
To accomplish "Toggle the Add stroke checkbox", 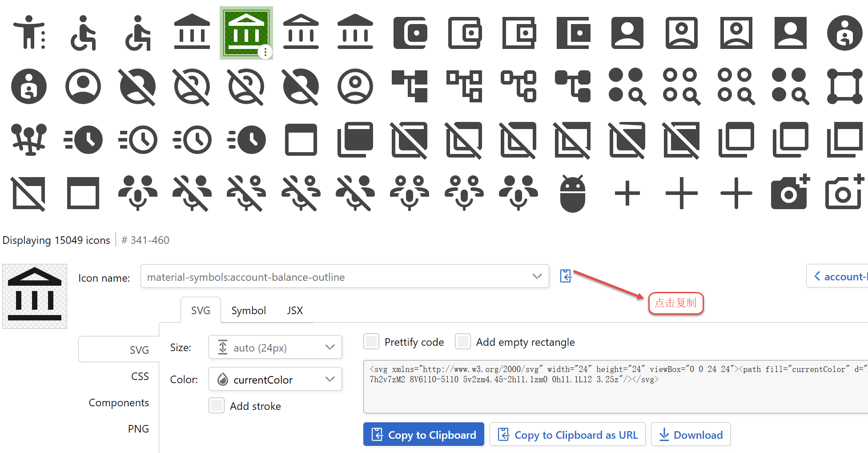I will tap(217, 406).
